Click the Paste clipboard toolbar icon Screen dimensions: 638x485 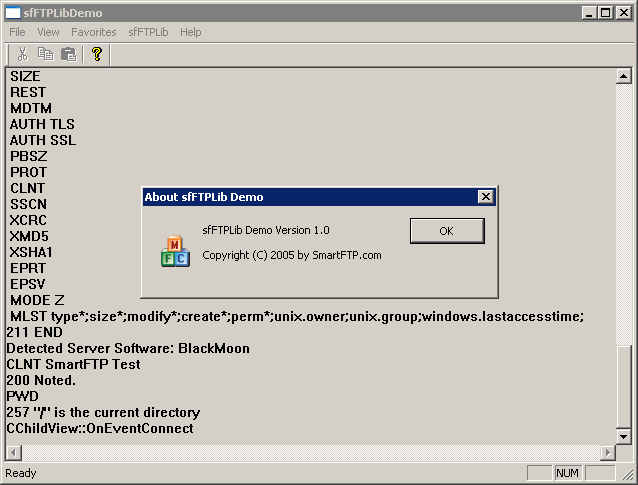(x=69, y=55)
